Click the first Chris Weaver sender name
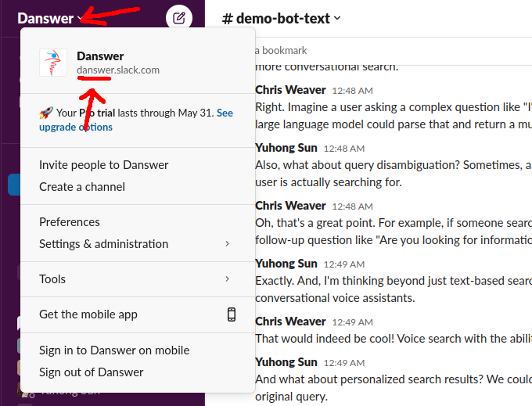Viewport: 532px width, 406px height. click(x=290, y=90)
